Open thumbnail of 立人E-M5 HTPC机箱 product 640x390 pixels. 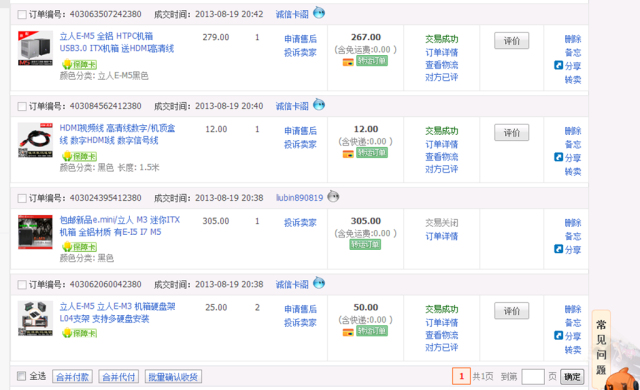click(x=35, y=48)
